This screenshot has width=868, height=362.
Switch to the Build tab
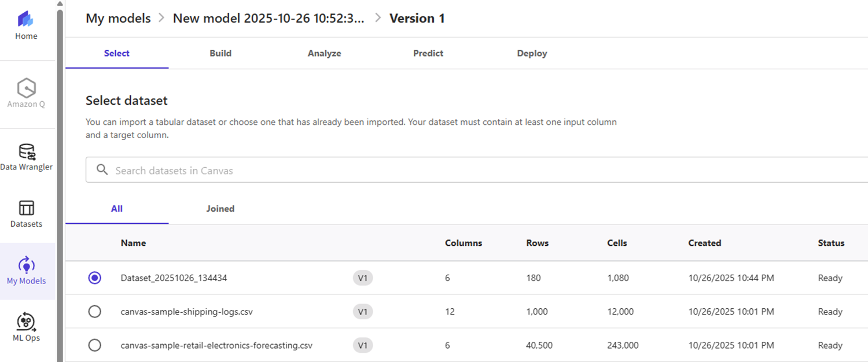pyautogui.click(x=220, y=53)
